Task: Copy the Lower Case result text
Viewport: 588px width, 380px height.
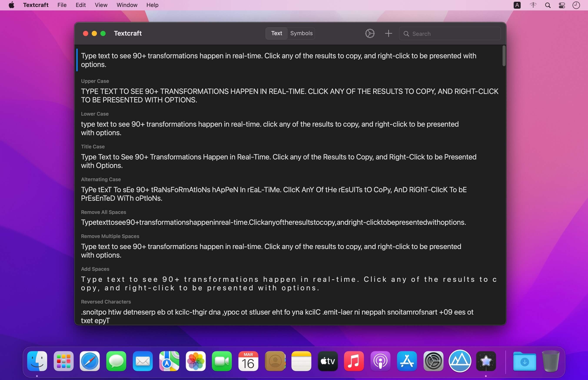Action: [x=270, y=128]
